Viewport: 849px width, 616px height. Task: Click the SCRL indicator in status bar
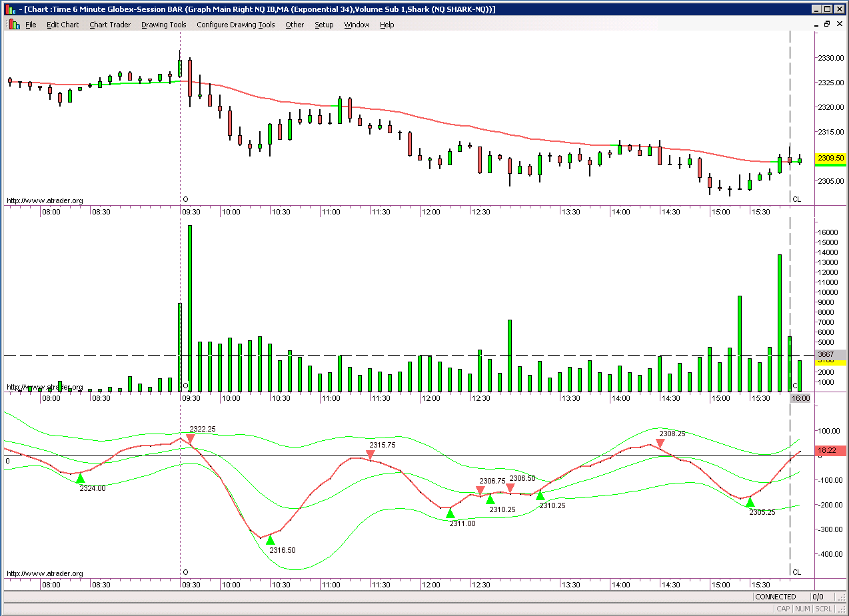(823, 609)
